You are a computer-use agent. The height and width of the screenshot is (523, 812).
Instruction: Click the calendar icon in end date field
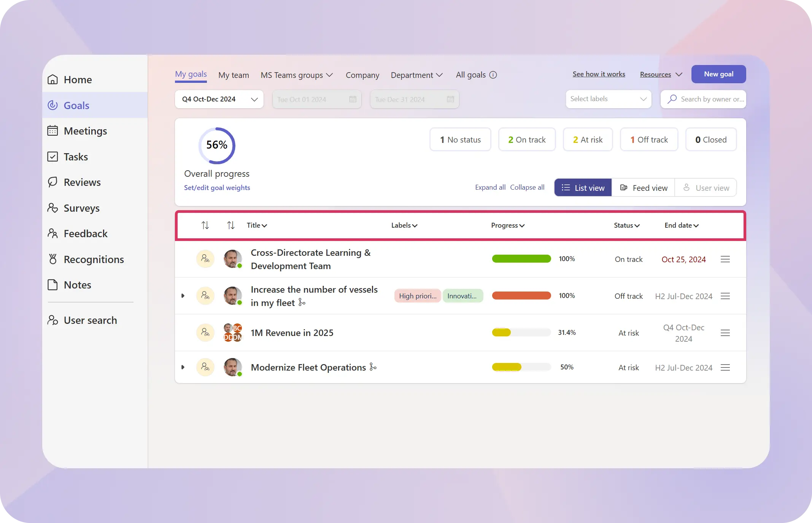(x=450, y=99)
